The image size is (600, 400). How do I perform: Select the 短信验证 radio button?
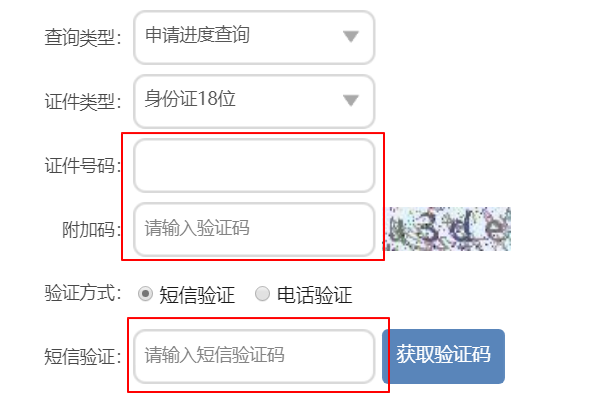pyautogui.click(x=145, y=294)
